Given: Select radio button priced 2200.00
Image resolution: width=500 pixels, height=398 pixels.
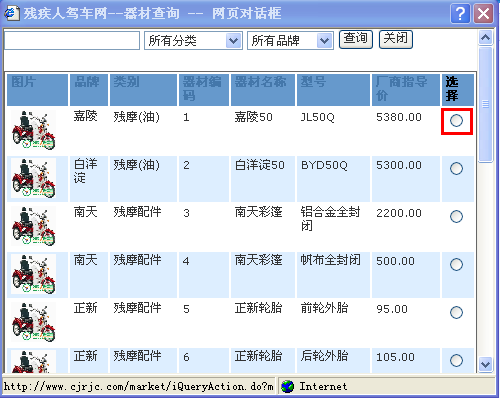Looking at the screenshot, I should (456, 216).
